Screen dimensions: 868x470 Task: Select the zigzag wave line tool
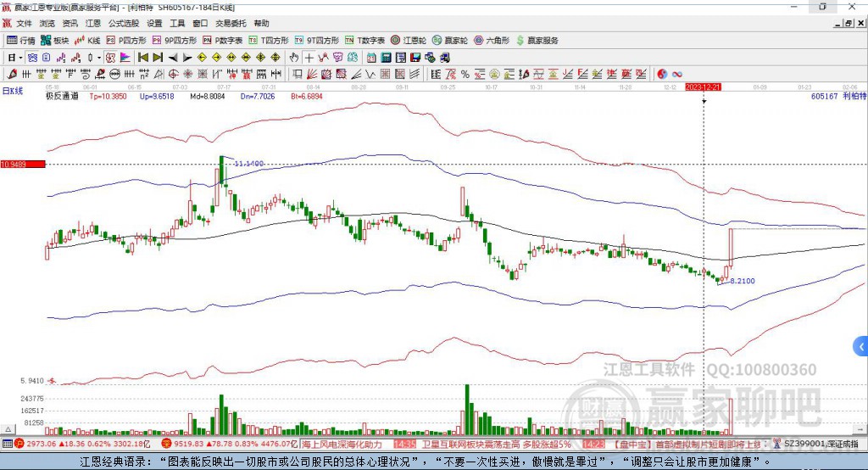(370, 74)
